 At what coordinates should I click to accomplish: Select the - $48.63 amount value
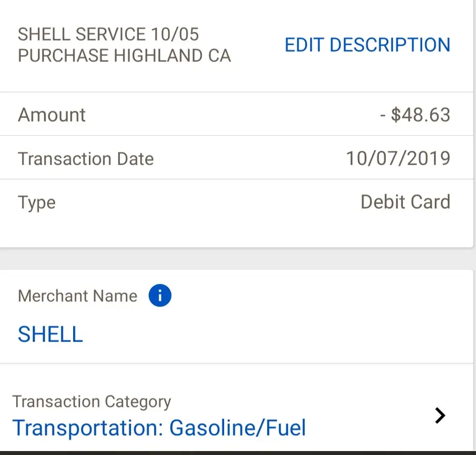click(415, 115)
